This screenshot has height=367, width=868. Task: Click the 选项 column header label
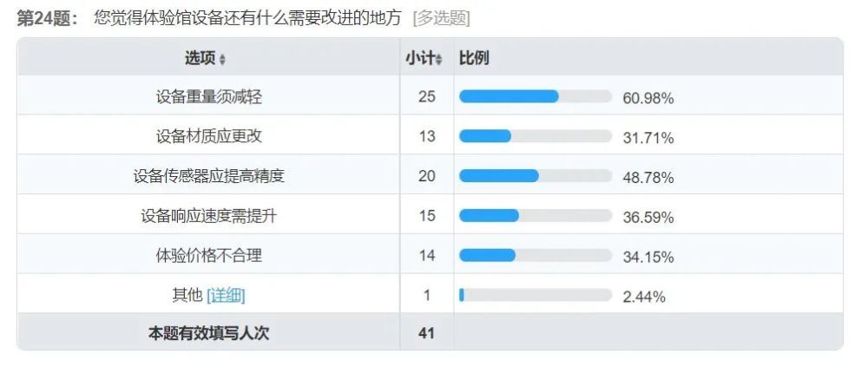(200, 58)
